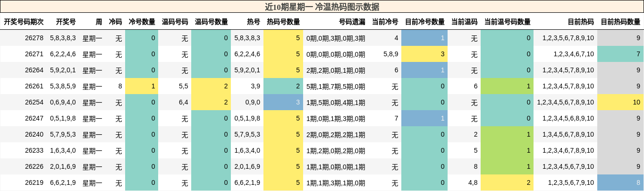
Task: Select the 当前冷号 column header
Action: pyautogui.click(x=385, y=22)
